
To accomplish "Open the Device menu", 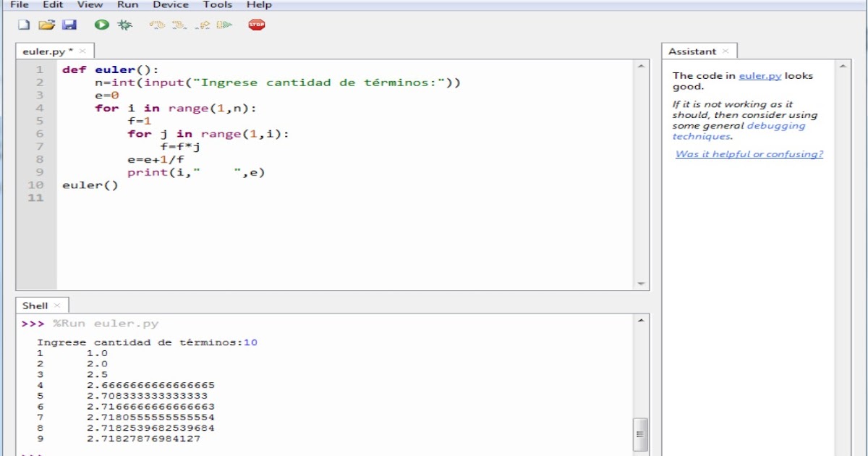I will point(170,4).
